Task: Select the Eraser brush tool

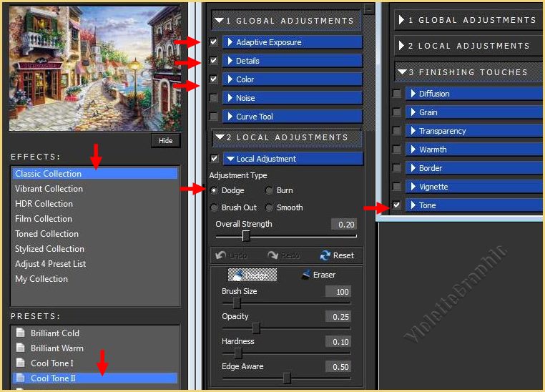Action: [318, 275]
